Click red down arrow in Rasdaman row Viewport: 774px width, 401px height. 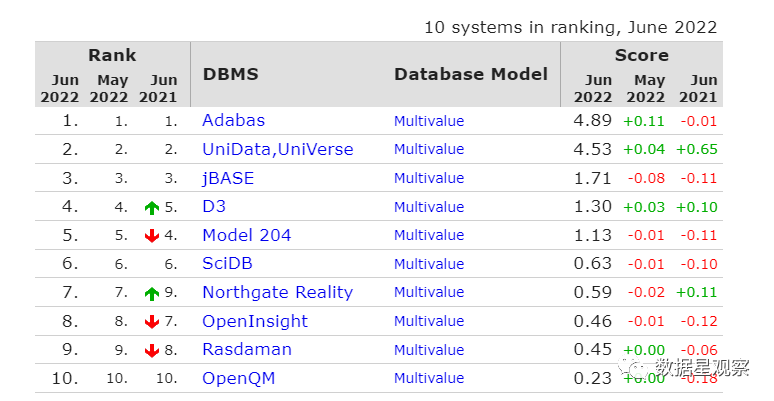pos(152,351)
